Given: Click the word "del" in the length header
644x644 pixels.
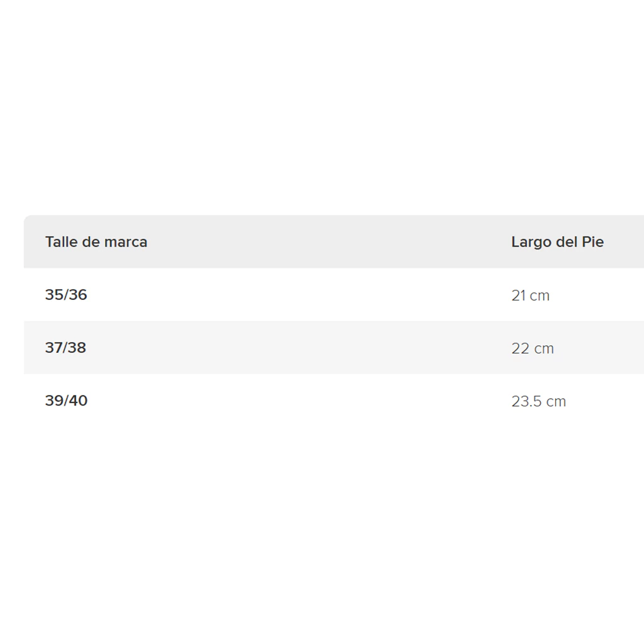Looking at the screenshot, I should (567, 242).
